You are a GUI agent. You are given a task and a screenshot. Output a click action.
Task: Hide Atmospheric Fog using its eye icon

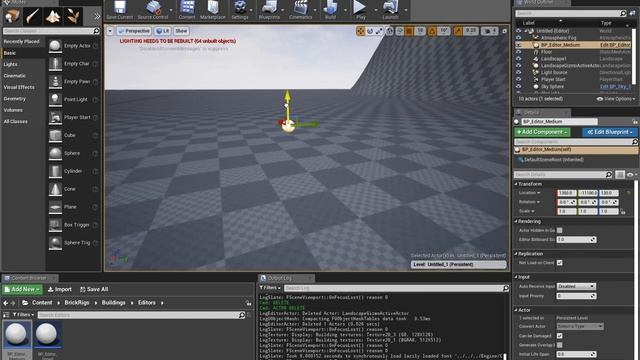(x=518, y=38)
